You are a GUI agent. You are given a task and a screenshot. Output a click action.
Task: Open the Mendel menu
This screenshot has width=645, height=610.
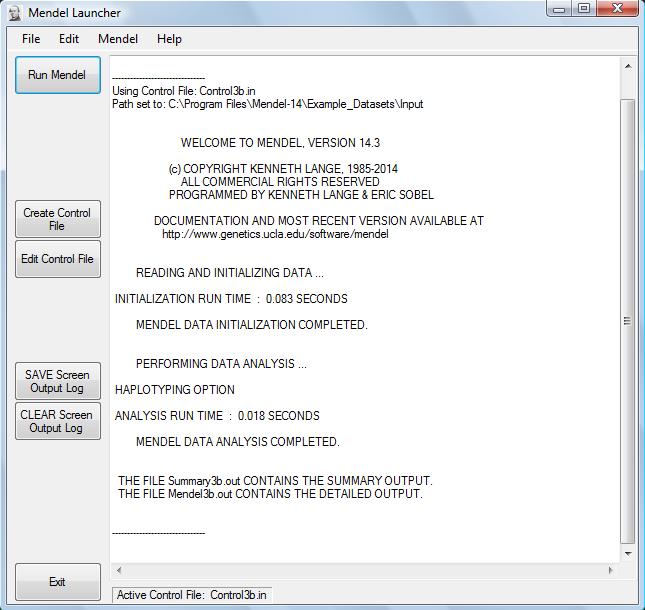(118, 39)
